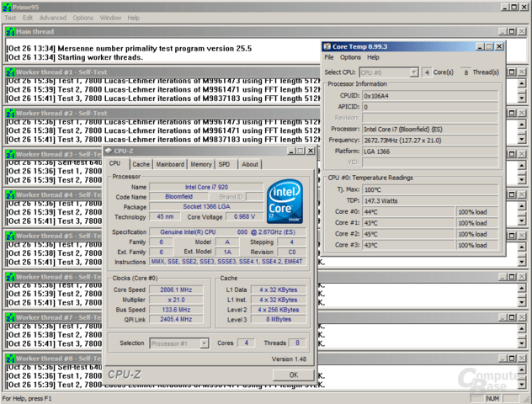This screenshot has height=404, width=532.
Task: Open Core Temp's Help menu
Action: point(373,57)
